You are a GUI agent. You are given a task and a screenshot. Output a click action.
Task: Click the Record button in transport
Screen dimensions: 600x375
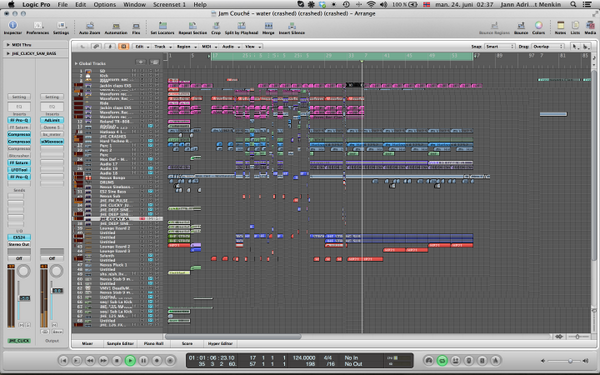coord(157,360)
